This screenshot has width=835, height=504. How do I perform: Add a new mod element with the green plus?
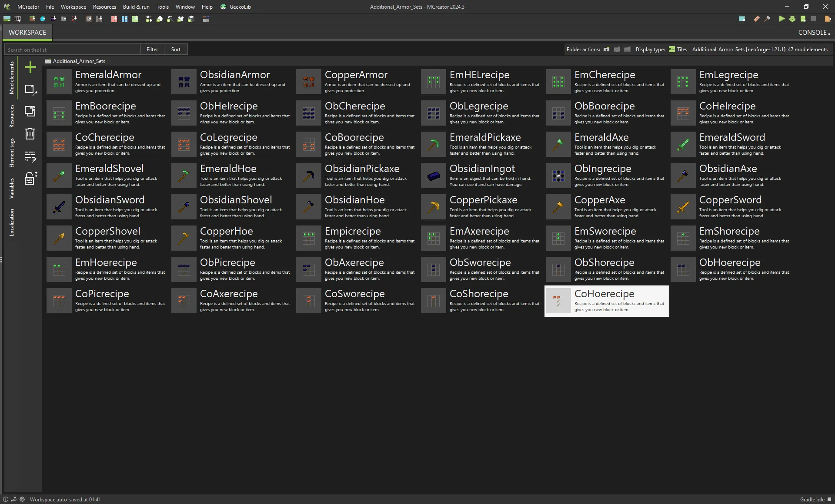[30, 67]
